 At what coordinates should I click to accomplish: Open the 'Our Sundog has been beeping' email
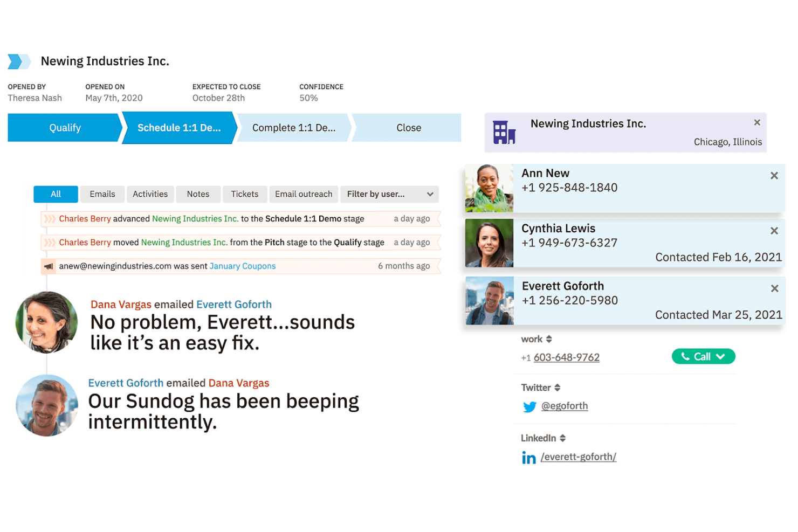(x=223, y=412)
